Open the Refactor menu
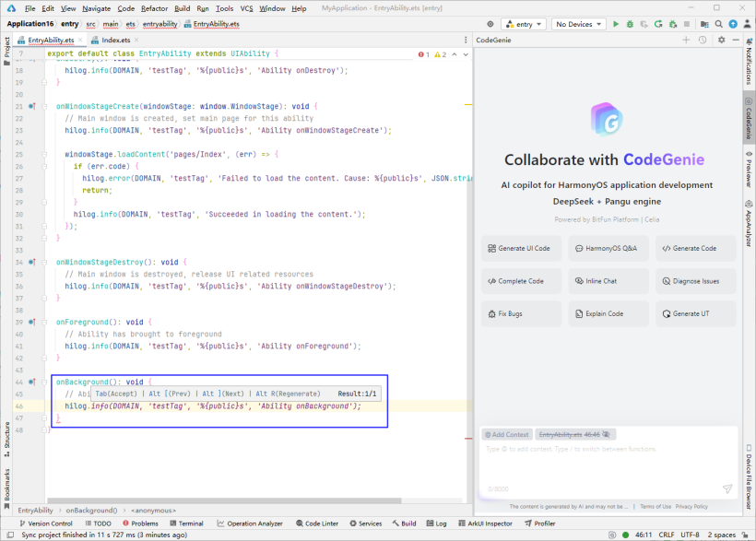756x541 pixels. tap(154, 8)
